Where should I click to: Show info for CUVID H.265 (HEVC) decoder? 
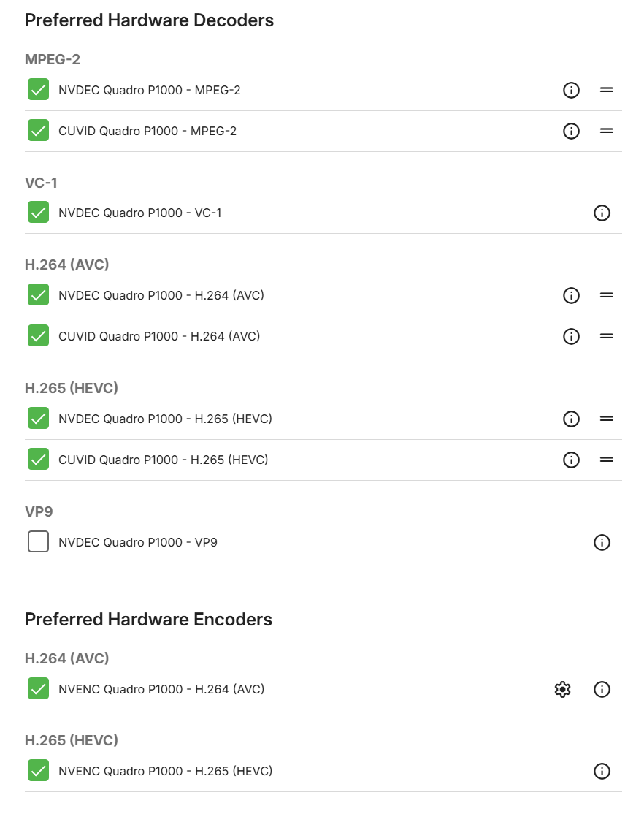(571, 460)
